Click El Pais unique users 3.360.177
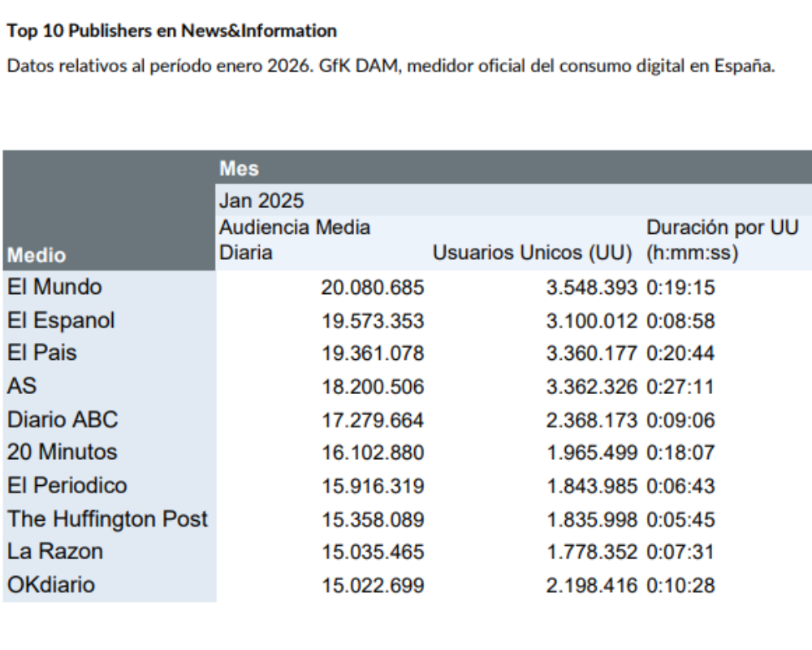This screenshot has width=812, height=650. pos(592,353)
